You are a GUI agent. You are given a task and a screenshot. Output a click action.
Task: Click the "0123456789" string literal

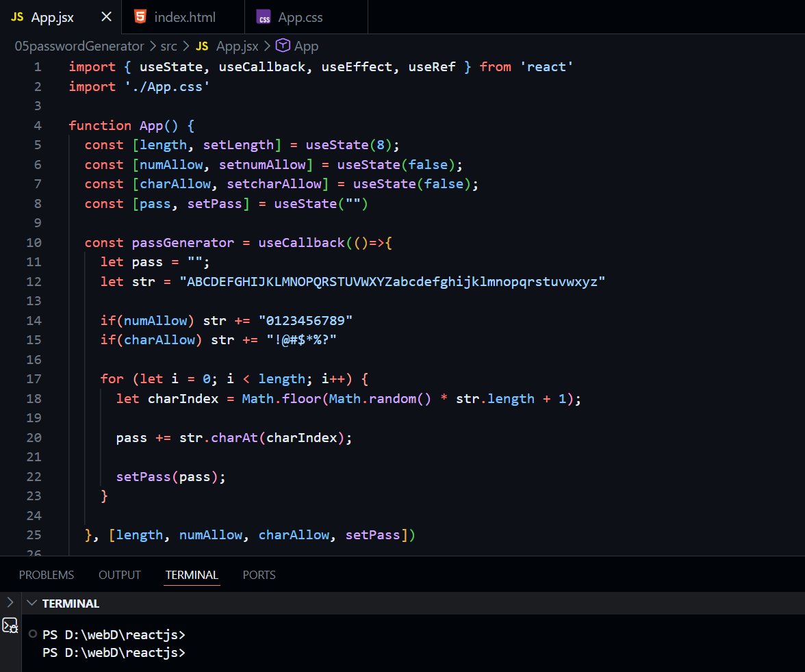point(305,321)
